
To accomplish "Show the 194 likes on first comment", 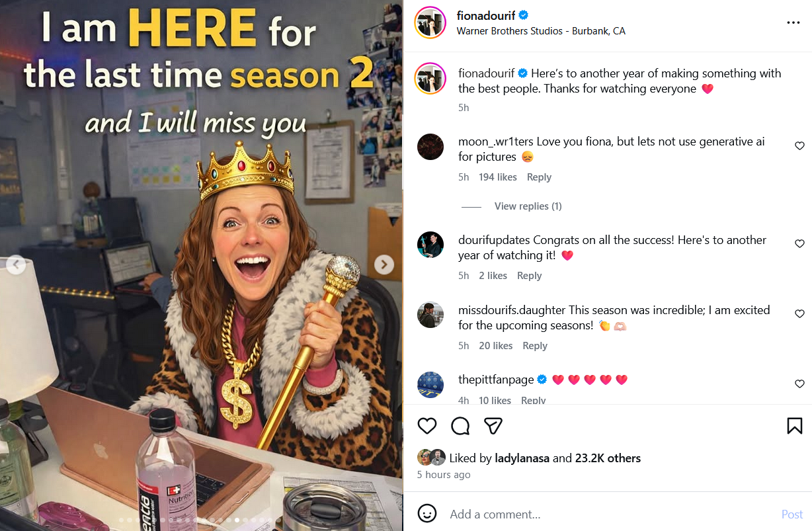I will click(x=498, y=177).
